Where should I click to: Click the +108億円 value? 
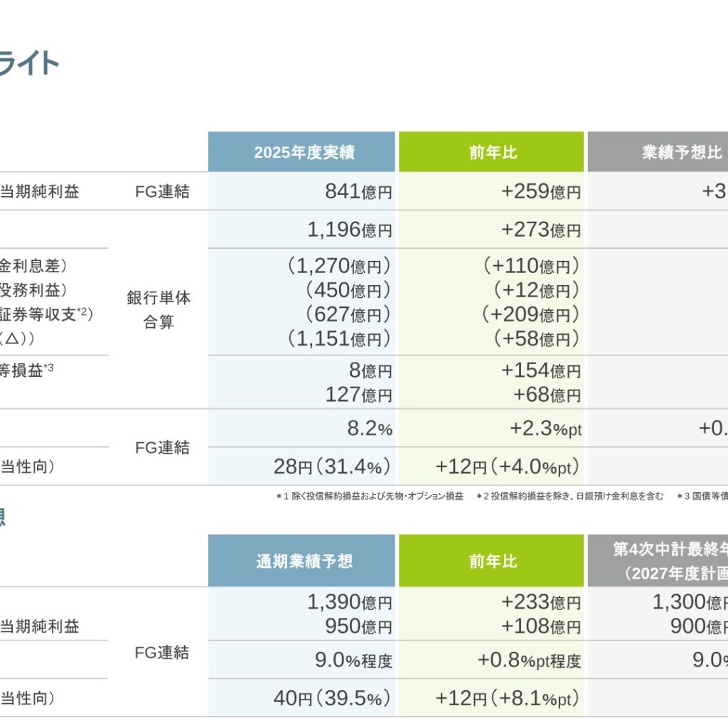point(541,626)
